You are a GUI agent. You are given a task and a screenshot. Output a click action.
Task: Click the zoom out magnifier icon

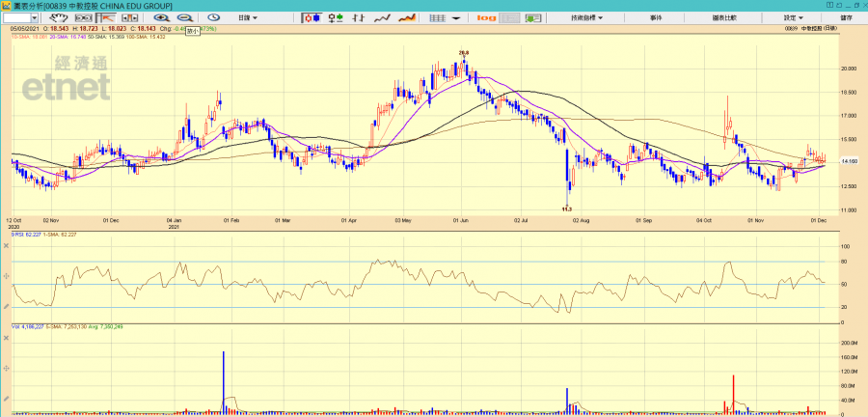(183, 17)
